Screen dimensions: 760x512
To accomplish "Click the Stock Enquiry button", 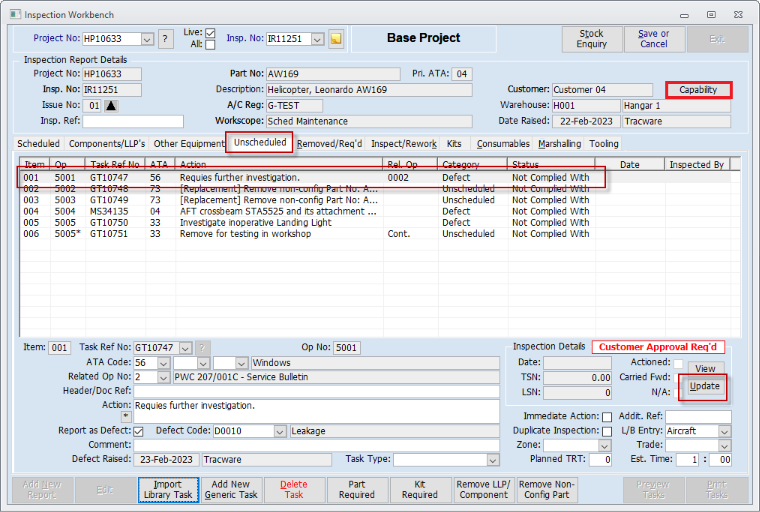I will [592, 39].
